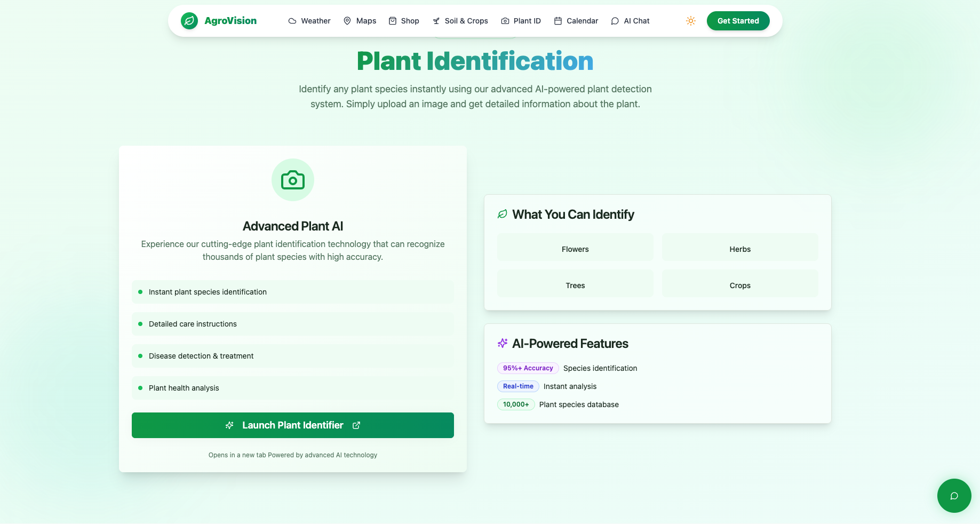The image size is (980, 524).
Task: Click "Detailed care instructions" row
Action: pyautogui.click(x=293, y=324)
